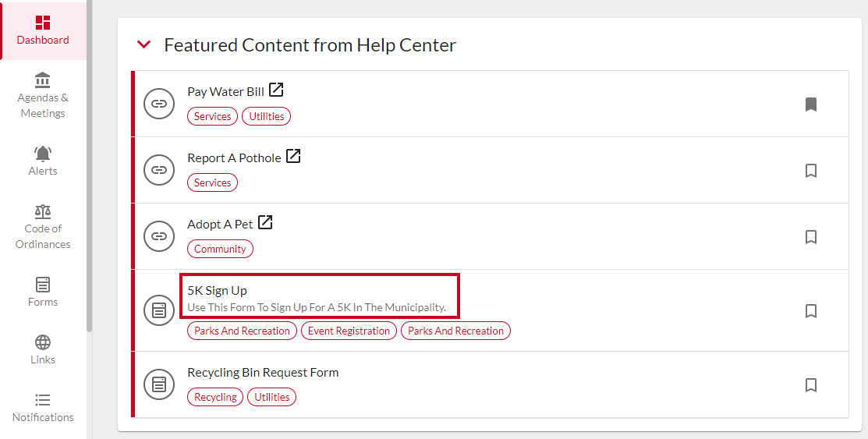
Task: Bookmark the Report A Pothole item
Action: [811, 171]
